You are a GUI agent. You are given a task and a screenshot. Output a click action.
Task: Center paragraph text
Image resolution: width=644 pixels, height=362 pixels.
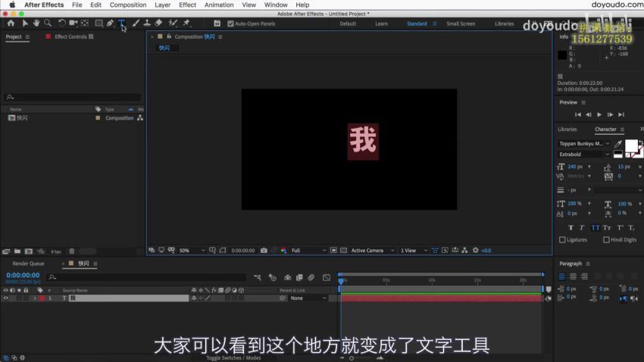pyautogui.click(x=573, y=276)
